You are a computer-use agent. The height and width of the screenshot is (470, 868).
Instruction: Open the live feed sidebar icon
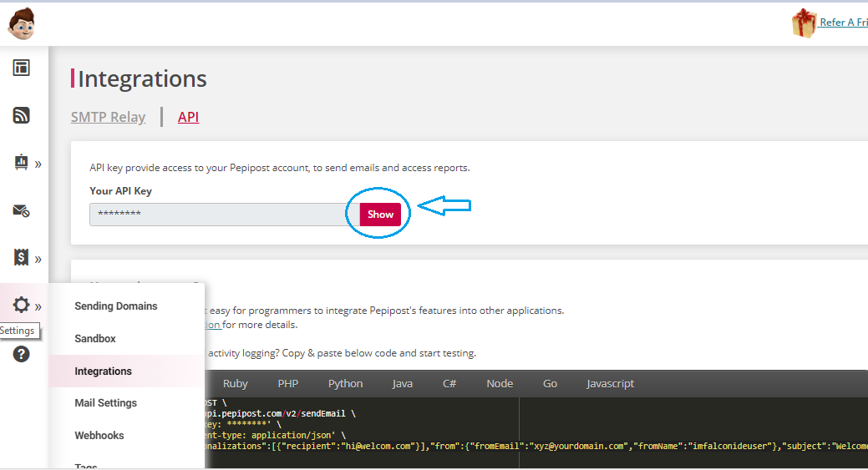pyautogui.click(x=21, y=115)
